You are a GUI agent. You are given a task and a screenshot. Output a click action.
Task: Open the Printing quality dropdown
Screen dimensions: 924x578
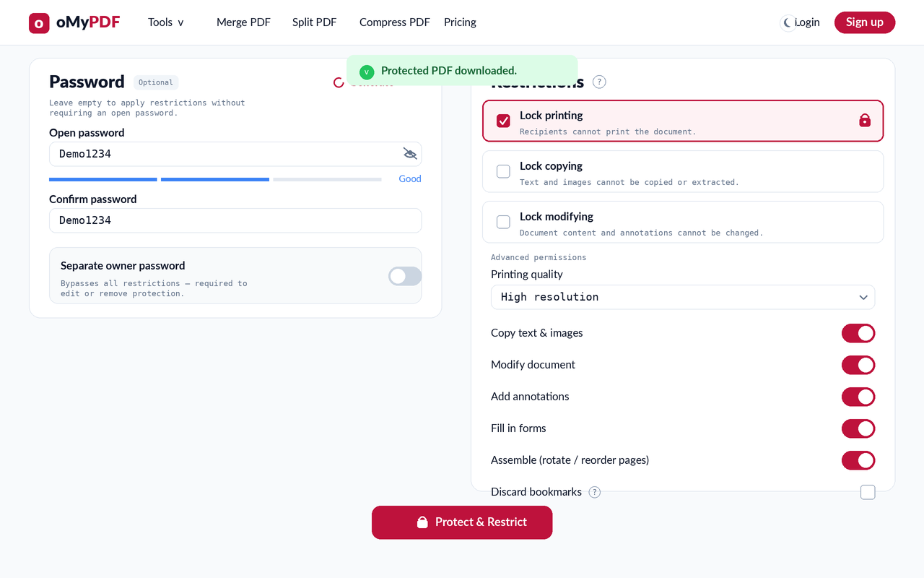[683, 297]
